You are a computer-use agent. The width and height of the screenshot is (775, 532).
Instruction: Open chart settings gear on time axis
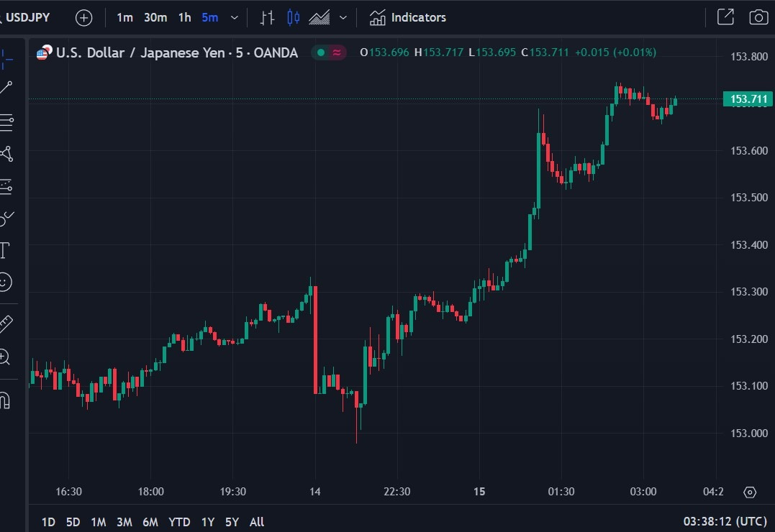(x=750, y=492)
